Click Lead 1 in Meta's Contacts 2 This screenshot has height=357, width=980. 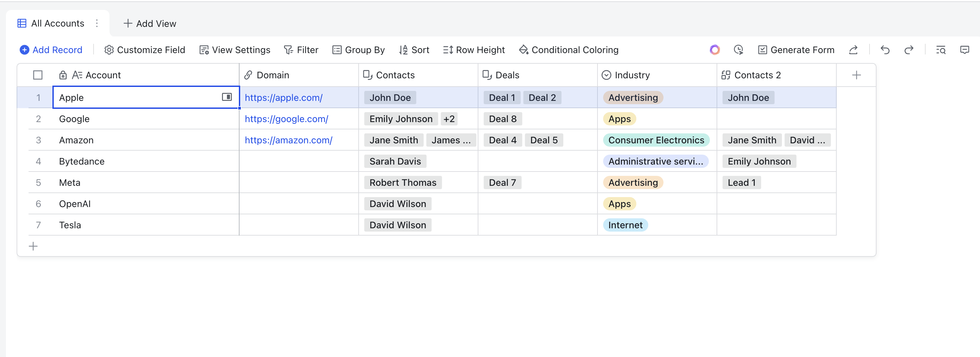coord(741,183)
